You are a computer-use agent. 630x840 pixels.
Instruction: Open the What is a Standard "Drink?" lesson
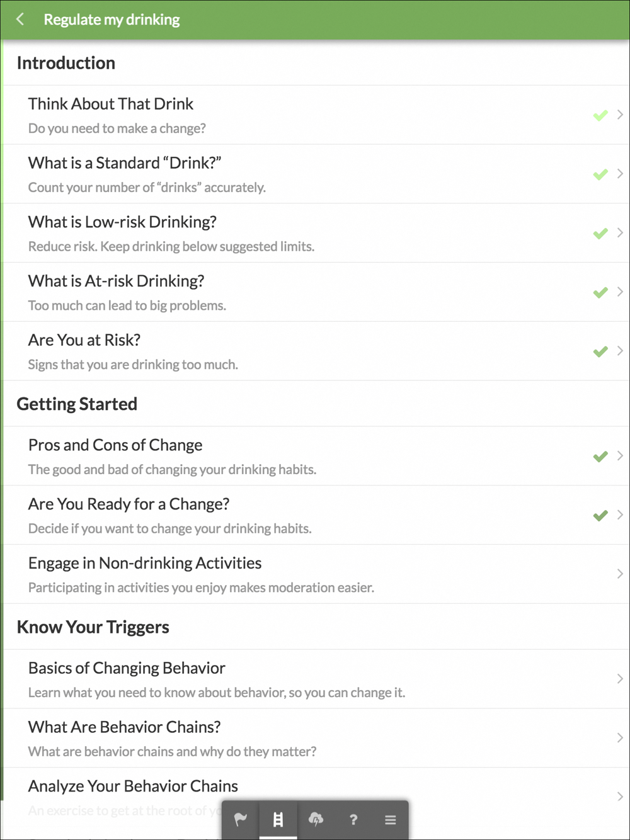125,163
